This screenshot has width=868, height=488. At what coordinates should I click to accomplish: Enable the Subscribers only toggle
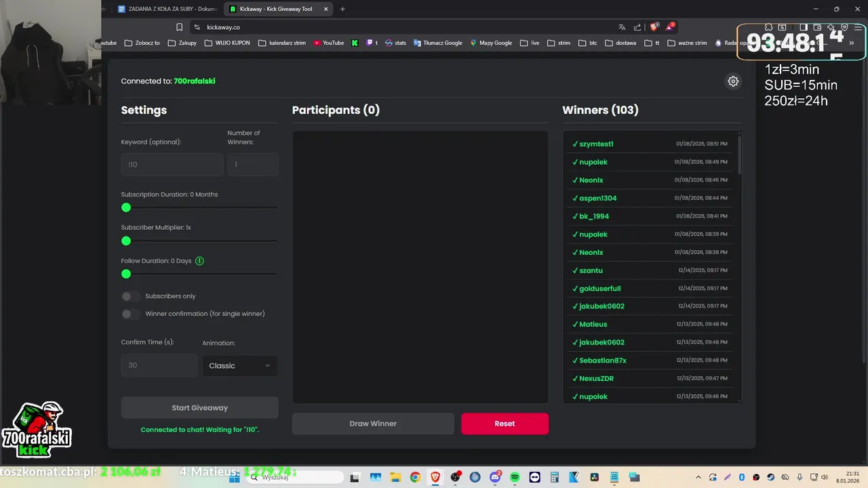tap(130, 296)
